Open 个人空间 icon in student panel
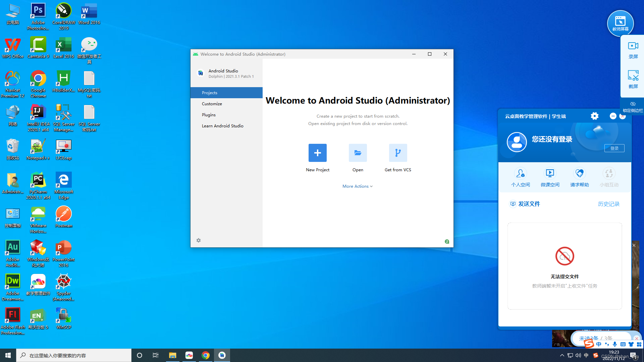Image resolution: width=644 pixels, height=362 pixels. coord(520,173)
